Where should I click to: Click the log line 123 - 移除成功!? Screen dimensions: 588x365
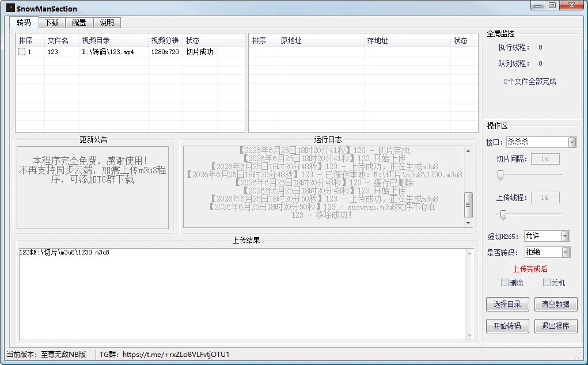(x=322, y=215)
